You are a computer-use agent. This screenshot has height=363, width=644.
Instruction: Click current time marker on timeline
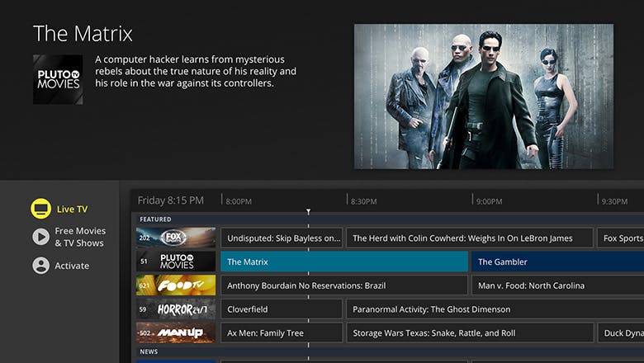pos(309,212)
